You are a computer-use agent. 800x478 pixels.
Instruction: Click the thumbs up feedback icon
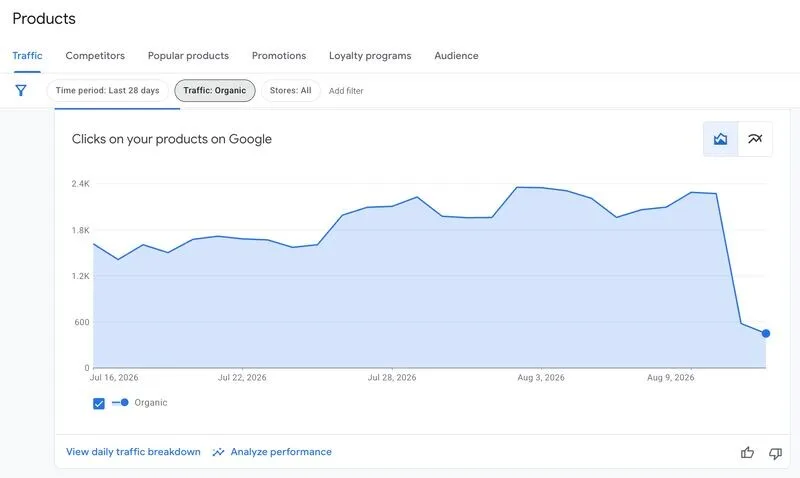(x=747, y=452)
